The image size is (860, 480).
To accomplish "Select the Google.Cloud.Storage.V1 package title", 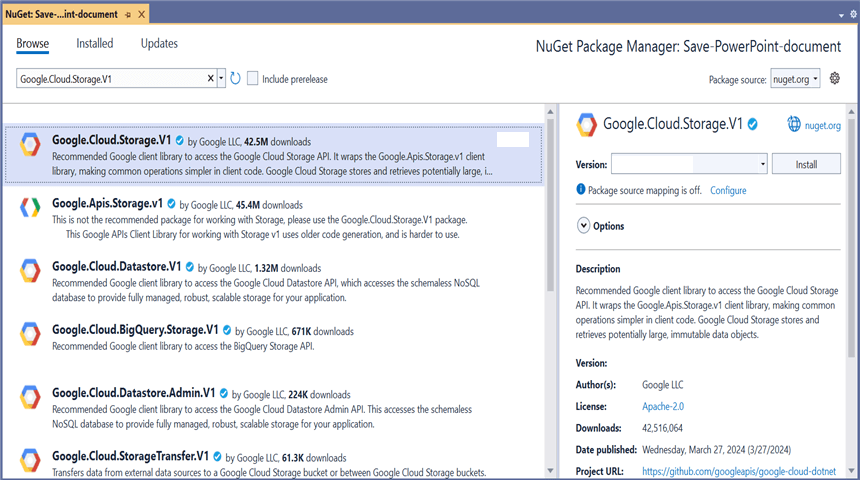I will [x=111, y=140].
